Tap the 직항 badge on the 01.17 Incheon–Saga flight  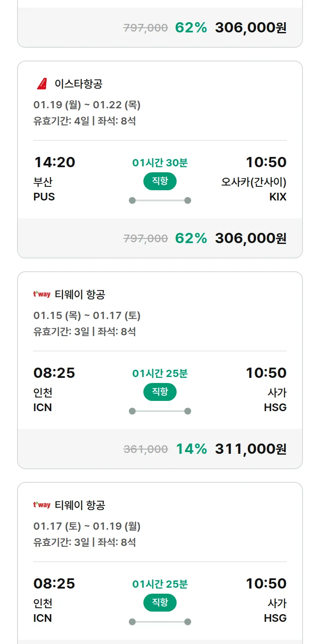(160, 603)
